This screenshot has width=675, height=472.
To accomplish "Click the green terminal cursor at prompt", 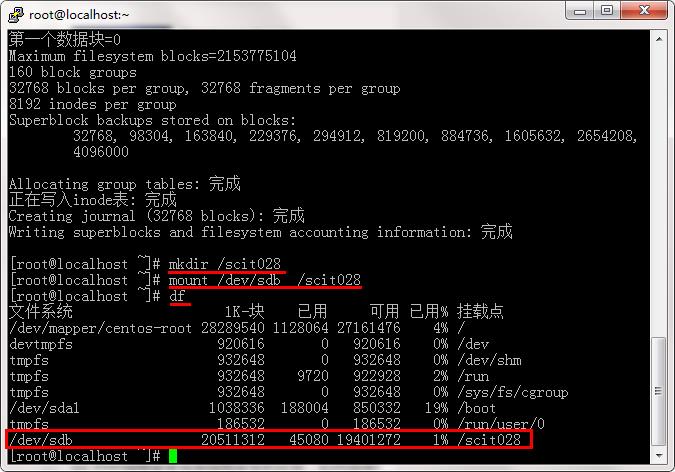I will click(x=173, y=456).
